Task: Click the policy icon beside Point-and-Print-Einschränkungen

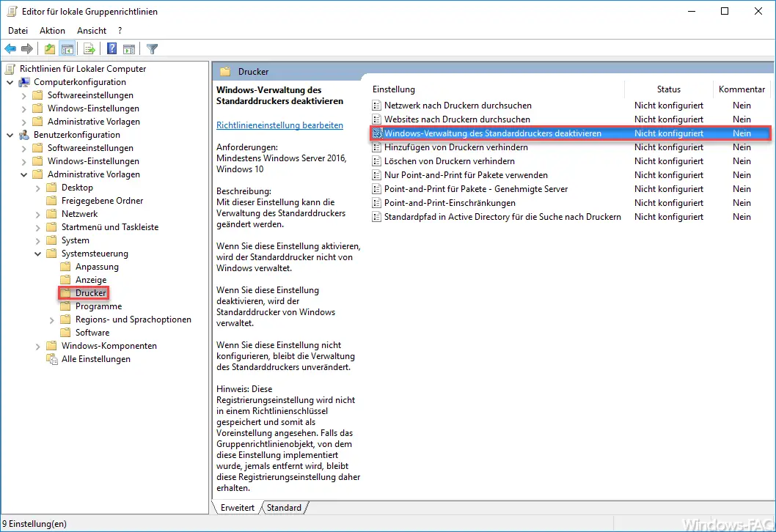Action: (376, 203)
